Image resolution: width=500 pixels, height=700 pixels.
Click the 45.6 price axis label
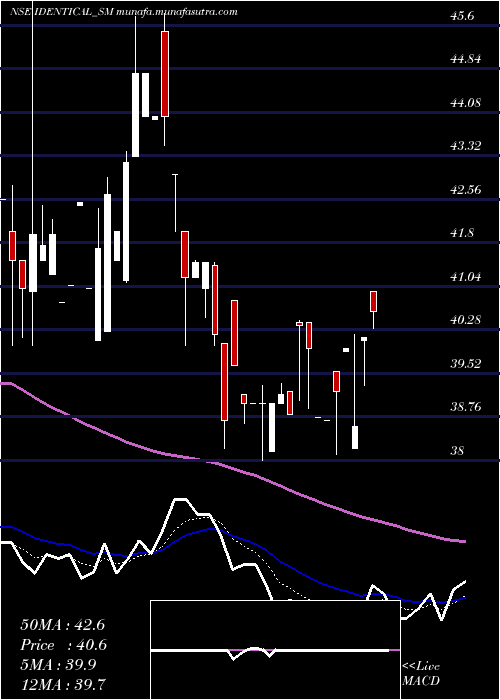(464, 16)
